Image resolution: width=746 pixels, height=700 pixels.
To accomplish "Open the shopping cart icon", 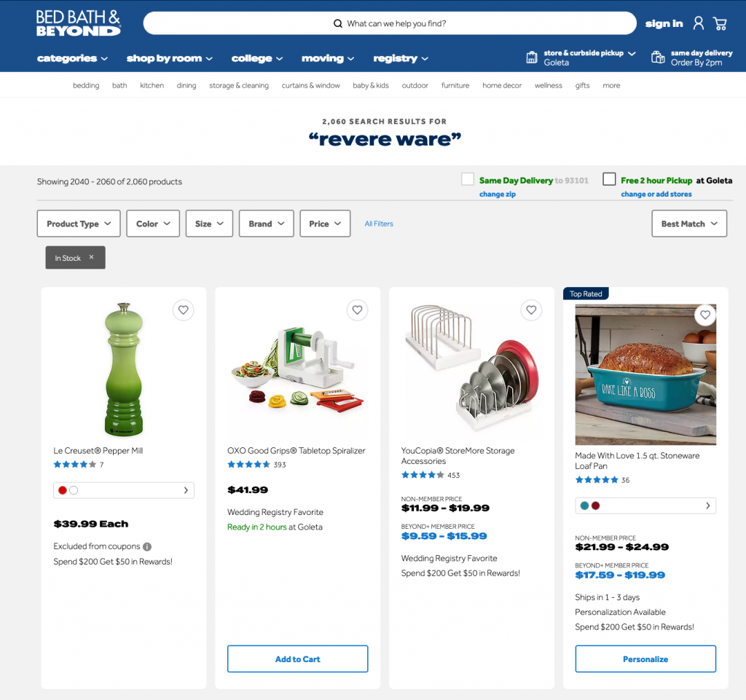I will click(x=720, y=23).
